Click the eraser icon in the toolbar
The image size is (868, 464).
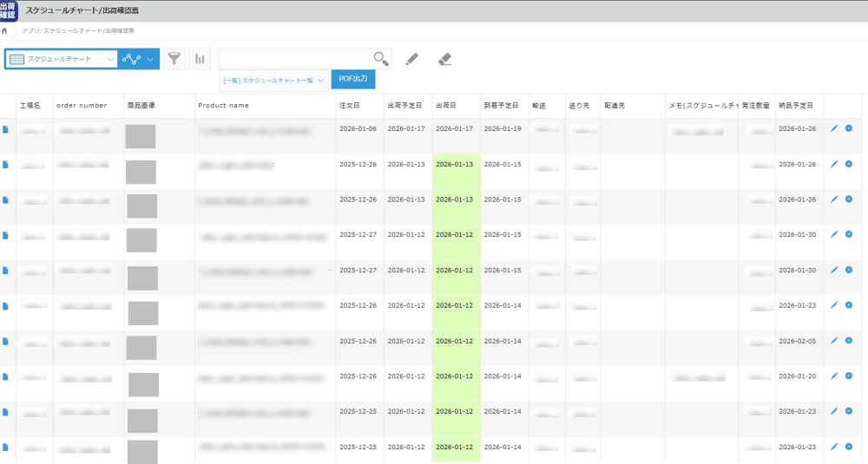(444, 59)
